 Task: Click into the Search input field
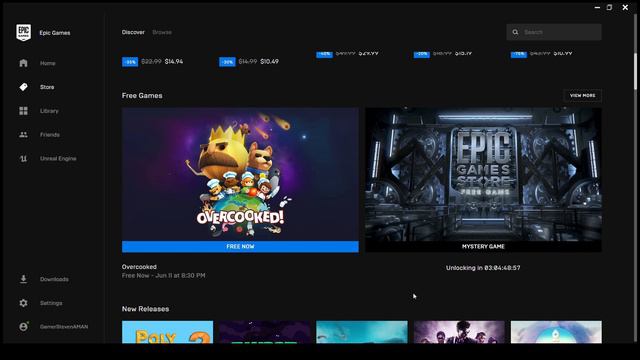point(554,32)
